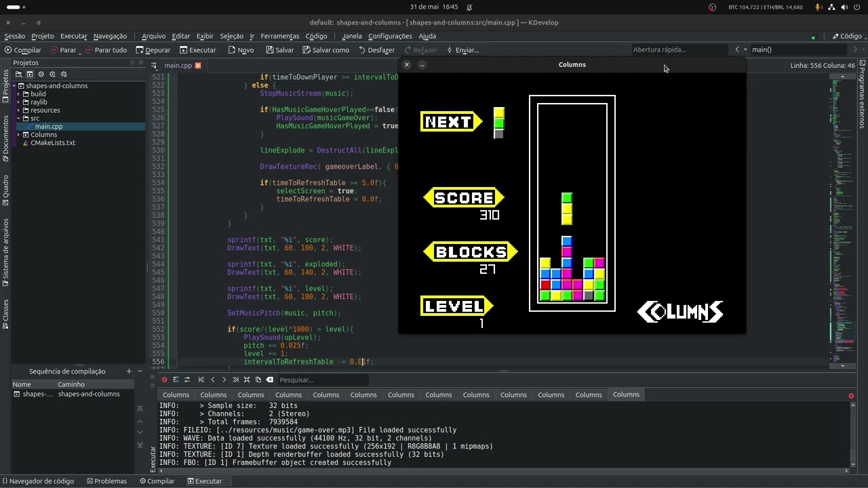Image resolution: width=868 pixels, height=488 pixels.
Task: Open the Arquivo menu
Action: click(x=154, y=36)
